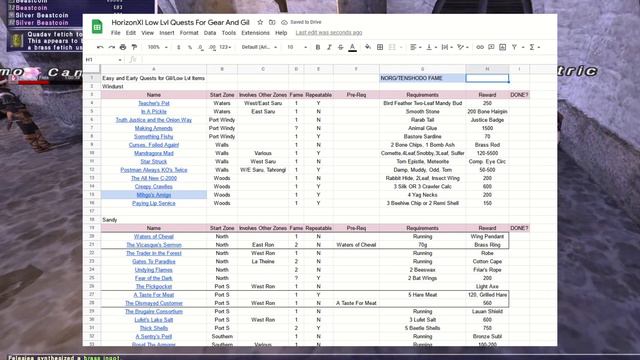Click the Insert comment icon
Viewport: 640px width, 360px height.
coord(491,47)
